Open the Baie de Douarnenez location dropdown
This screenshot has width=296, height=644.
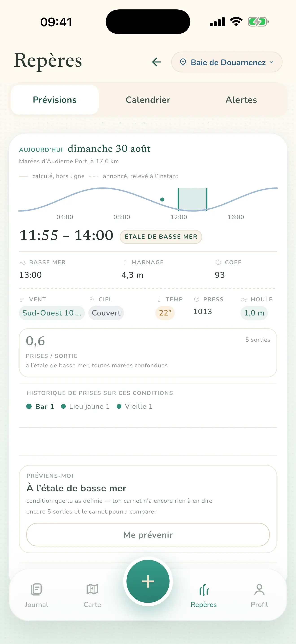point(227,62)
